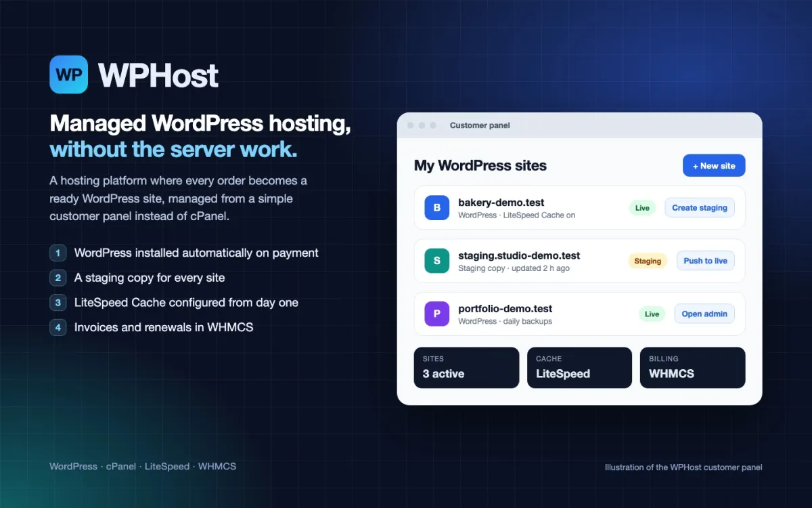Click the 'Managed WordPress hosting,' headline

click(x=200, y=124)
